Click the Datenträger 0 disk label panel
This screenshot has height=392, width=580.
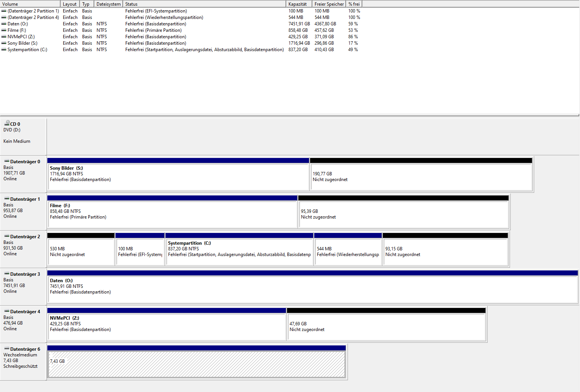[x=23, y=174]
